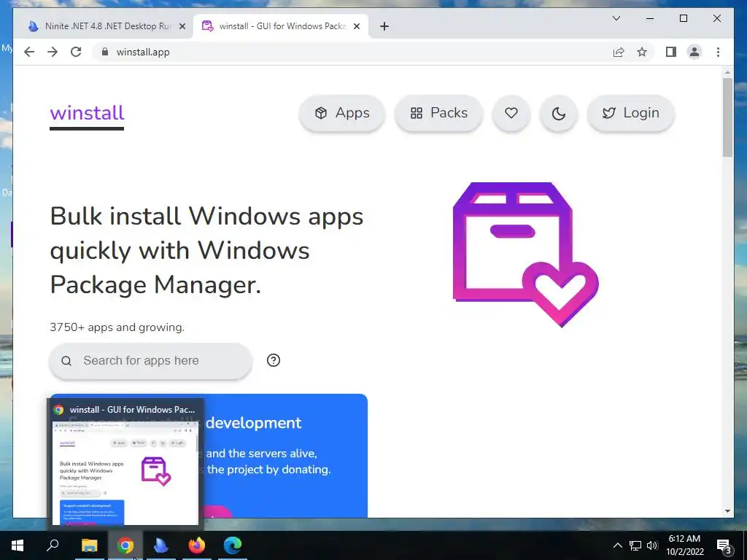Open network status tray icon
The image size is (747, 560).
coord(635,545)
